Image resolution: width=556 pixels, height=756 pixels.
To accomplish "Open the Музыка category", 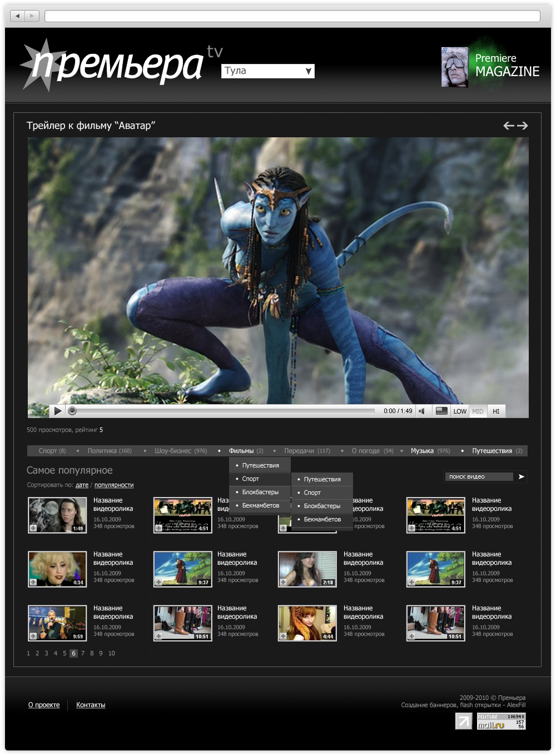I will pos(430,451).
